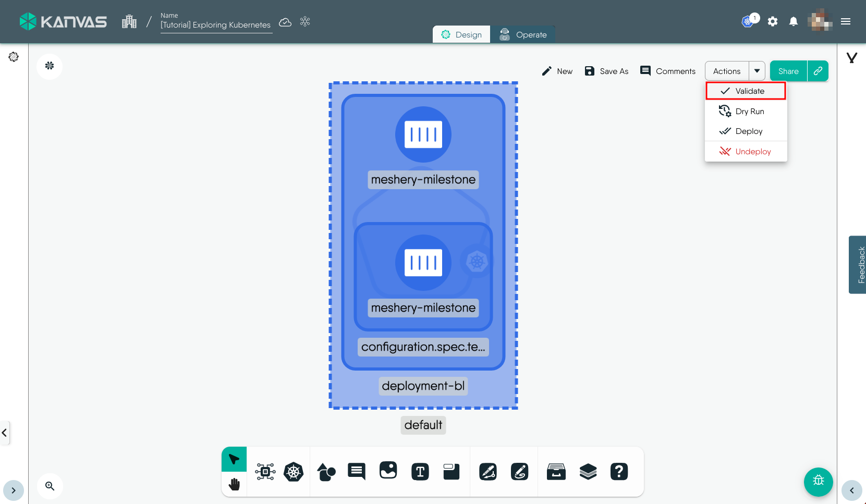This screenshot has width=866, height=504.
Task: Select the hand pan tool
Action: 234,484
